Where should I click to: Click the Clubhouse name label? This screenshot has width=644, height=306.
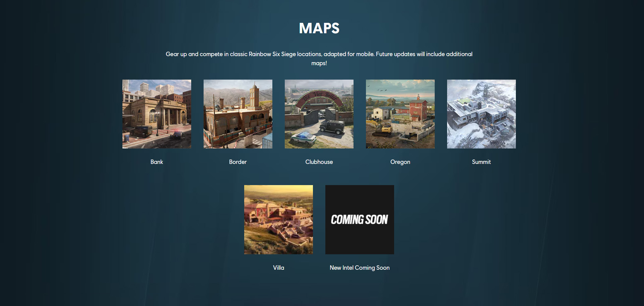tap(319, 162)
